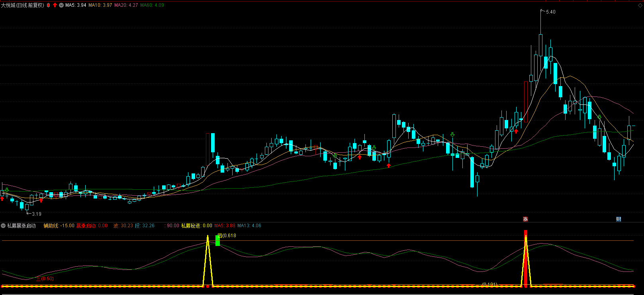Expand the 私募暴涨启动 indicator dropdown arrow
Viewport: 644px width, 295px height.
[3, 226]
